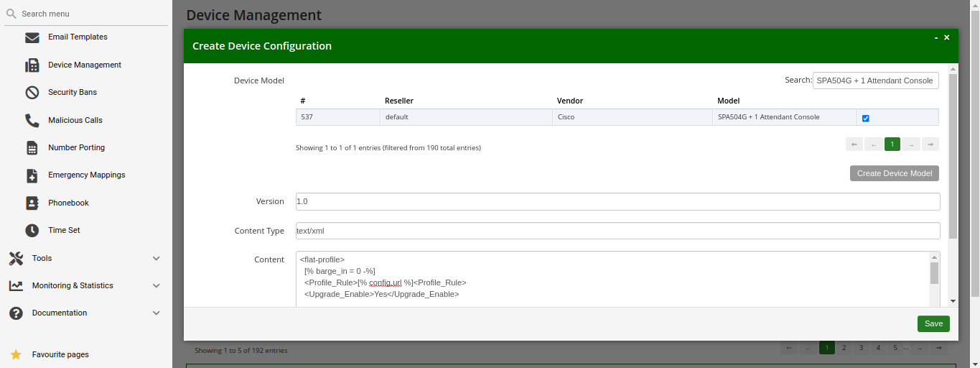980x368 pixels.
Task: Click Create Device Model button
Action: [895, 173]
